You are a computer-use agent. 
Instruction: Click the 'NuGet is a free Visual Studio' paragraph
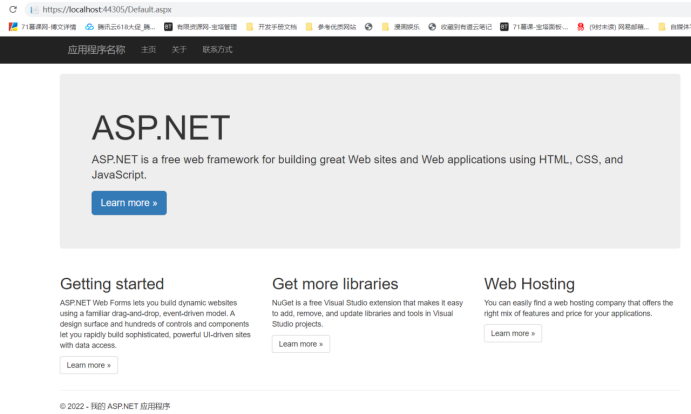(x=368, y=313)
